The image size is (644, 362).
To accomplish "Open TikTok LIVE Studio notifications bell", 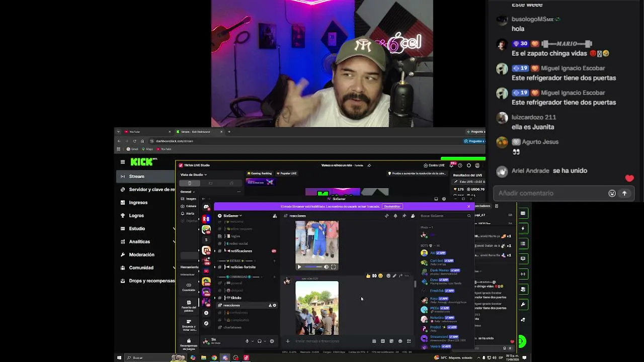I will tap(452, 165).
